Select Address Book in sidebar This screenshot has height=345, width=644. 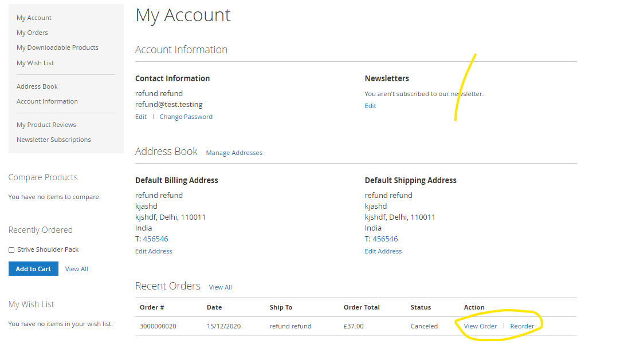[37, 86]
